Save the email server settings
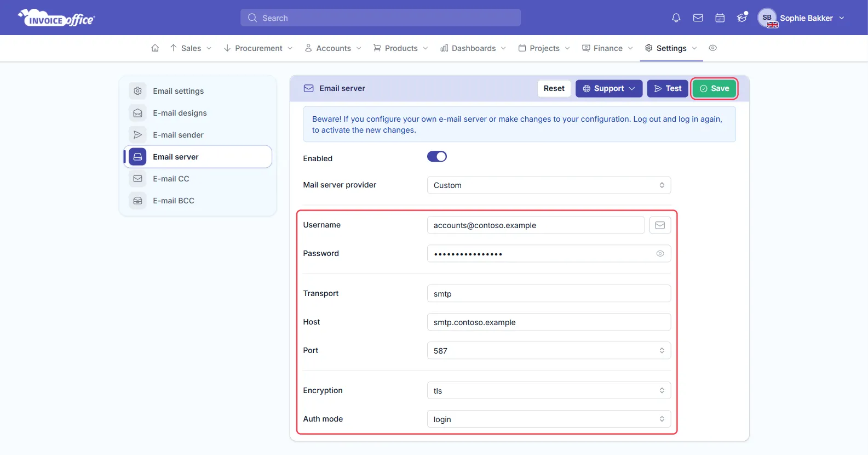 (715, 89)
